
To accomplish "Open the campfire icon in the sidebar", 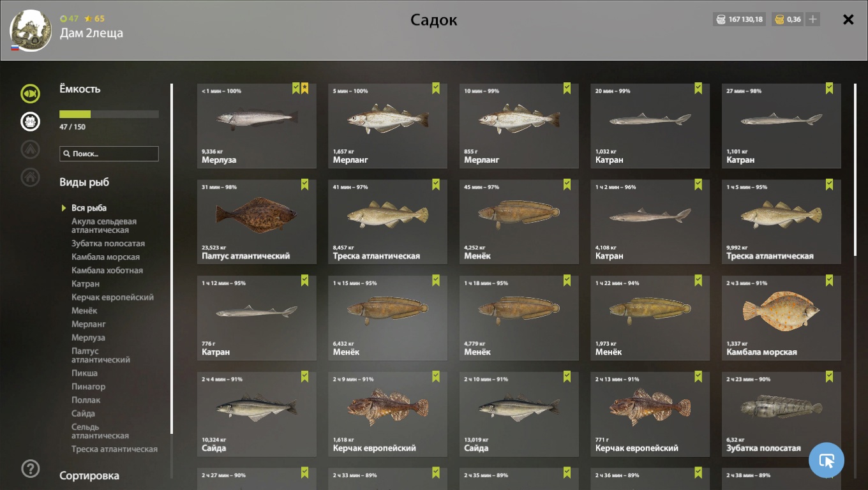I will click(x=30, y=149).
